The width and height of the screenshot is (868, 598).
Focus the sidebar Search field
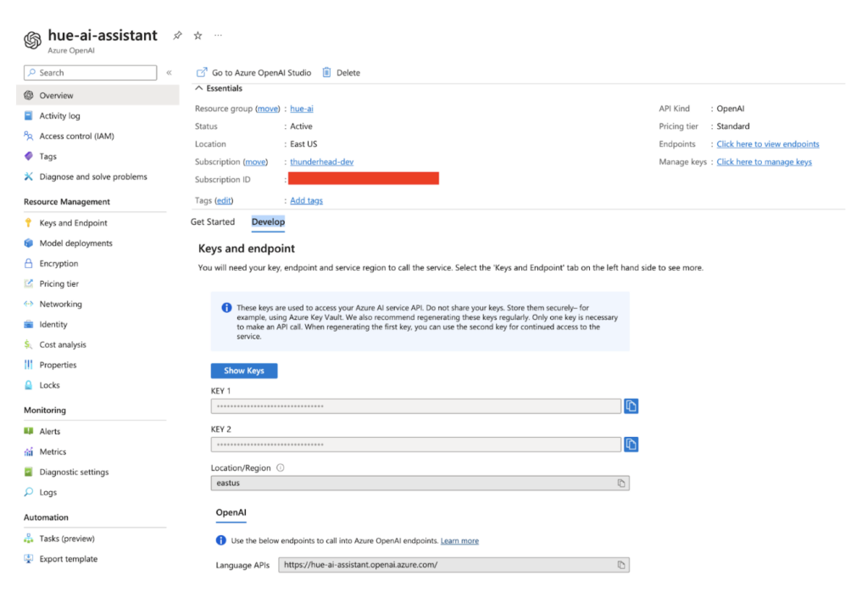[x=91, y=73]
